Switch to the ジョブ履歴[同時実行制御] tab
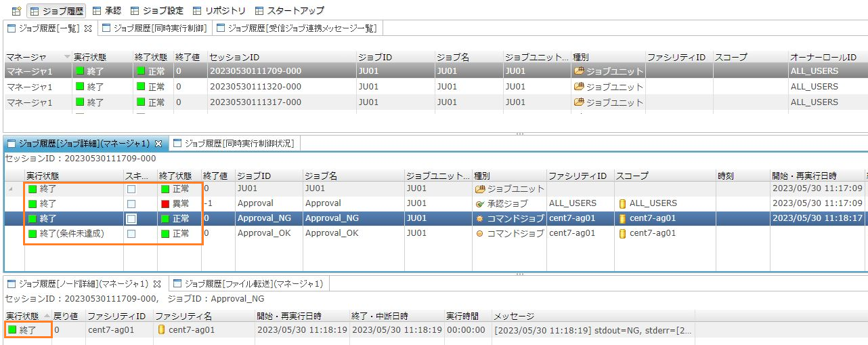The width and height of the screenshot is (868, 345). click(x=155, y=28)
